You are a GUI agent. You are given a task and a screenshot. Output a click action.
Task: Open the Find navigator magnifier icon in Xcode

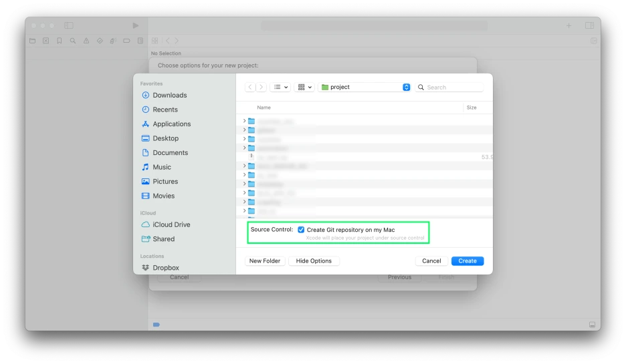[73, 41]
